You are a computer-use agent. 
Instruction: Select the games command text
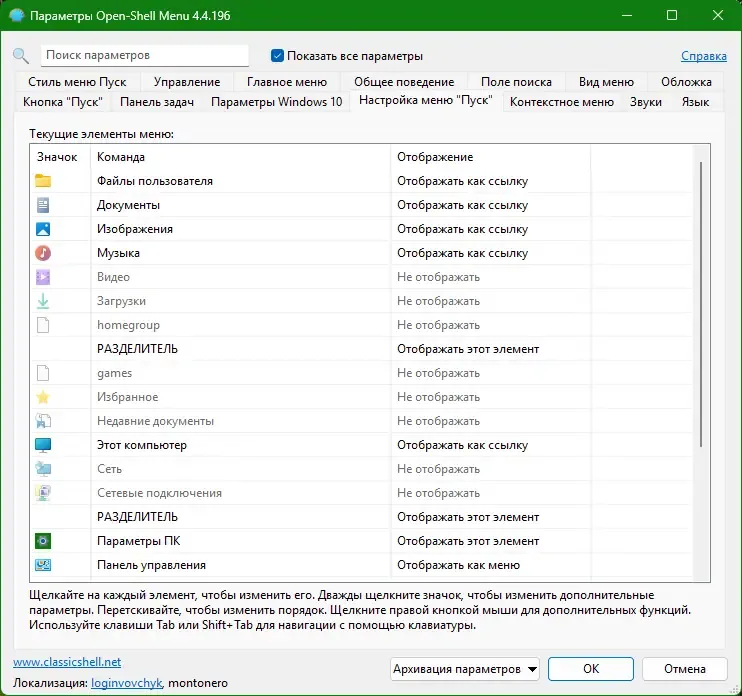[115, 373]
